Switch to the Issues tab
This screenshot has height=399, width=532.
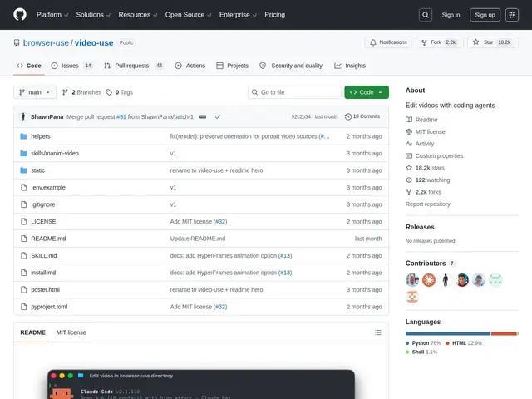tap(71, 66)
